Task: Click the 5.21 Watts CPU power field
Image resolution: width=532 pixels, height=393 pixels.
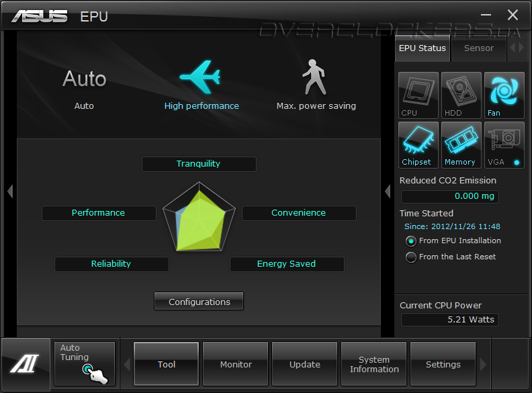Action: click(450, 320)
